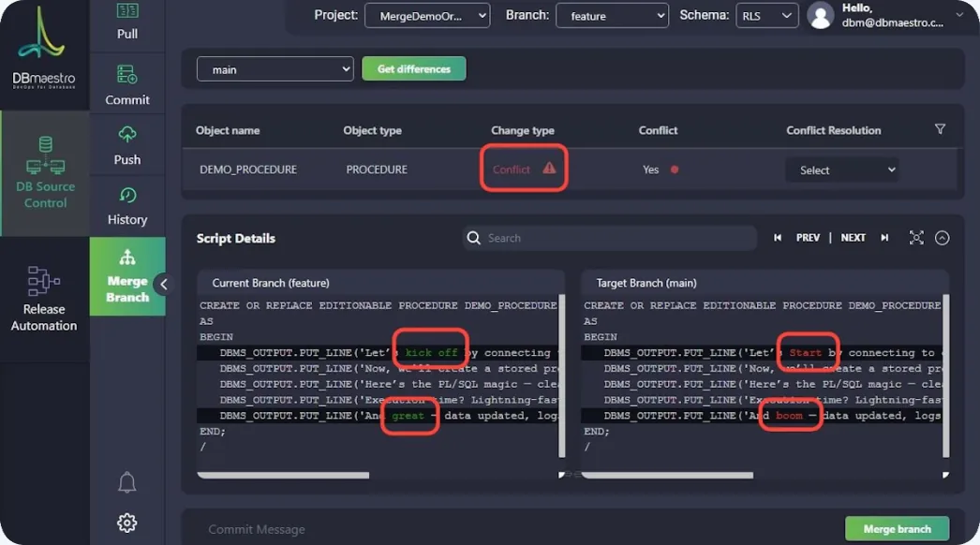Click the Conflict change type text
Screen dimensions: 980x545
(x=511, y=169)
